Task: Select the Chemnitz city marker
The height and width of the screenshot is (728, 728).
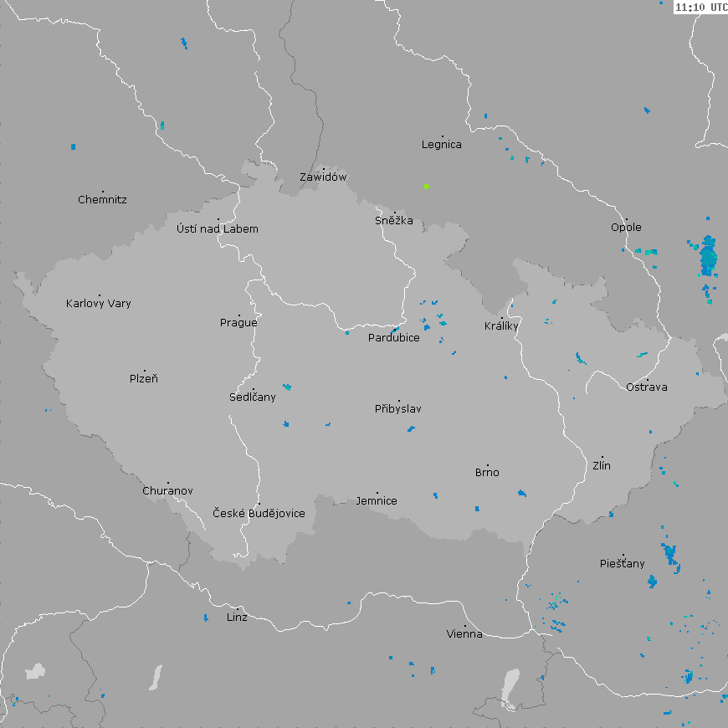Action: [103, 191]
